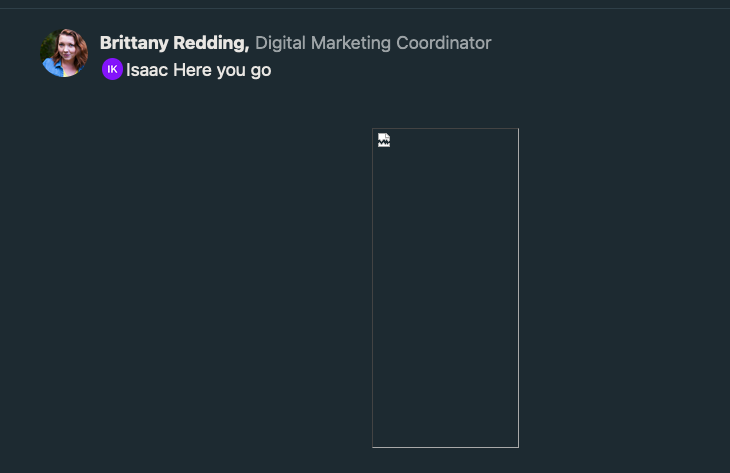Viewport: 730px width, 473px height.
Task: Click the center of the empty attachment frame
Action: coord(446,288)
